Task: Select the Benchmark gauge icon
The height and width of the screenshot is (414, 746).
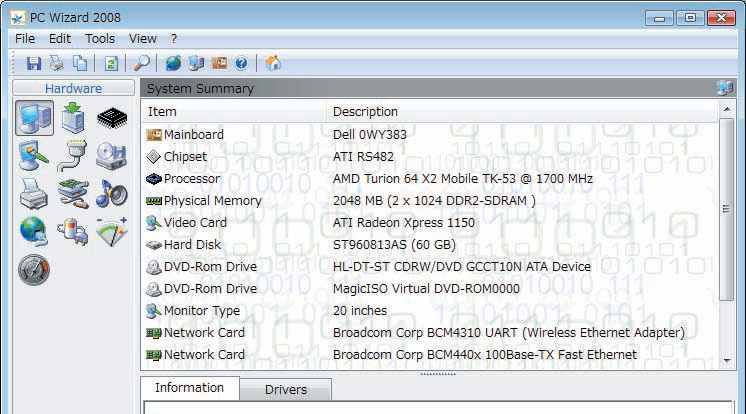Action: tap(34, 269)
